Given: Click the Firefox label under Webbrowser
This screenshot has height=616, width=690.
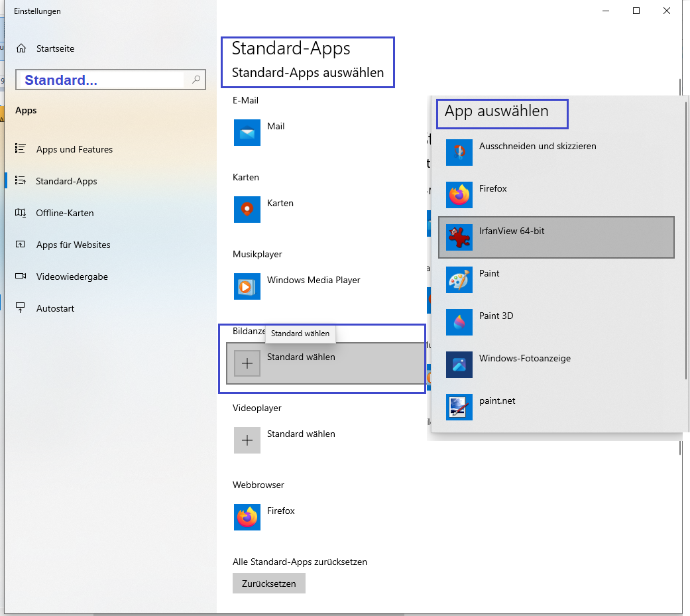Looking at the screenshot, I should (x=281, y=511).
